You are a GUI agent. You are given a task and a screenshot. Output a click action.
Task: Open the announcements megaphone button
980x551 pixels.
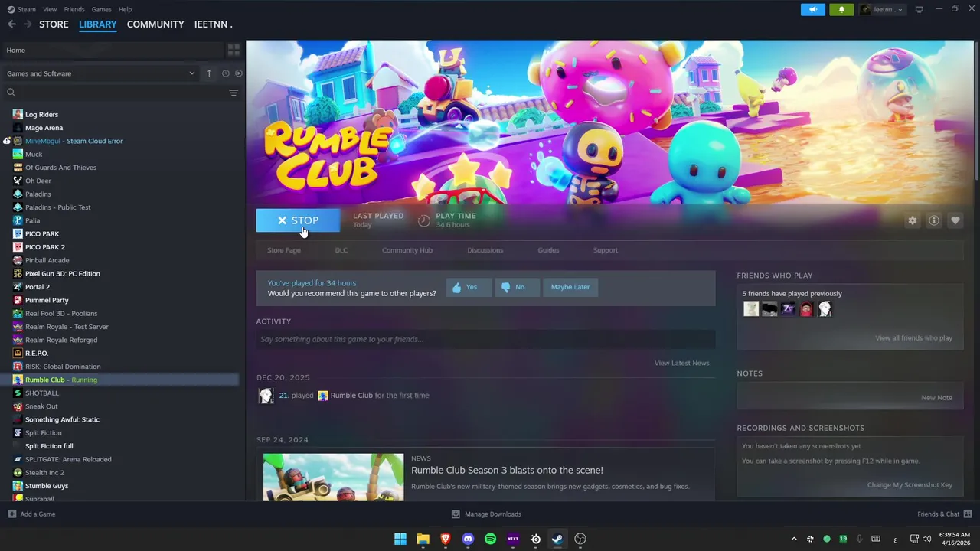tap(813, 9)
